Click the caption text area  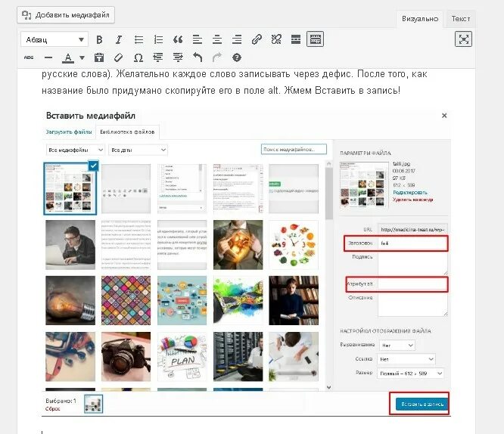coord(412,263)
